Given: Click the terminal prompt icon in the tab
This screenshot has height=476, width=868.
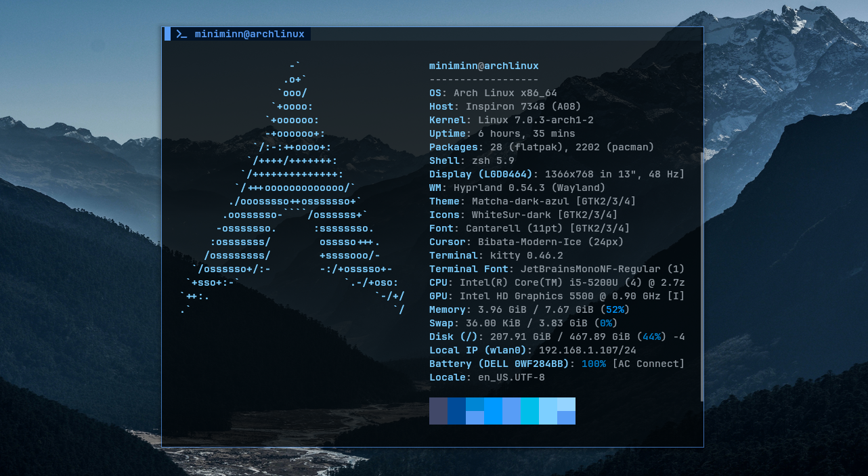Looking at the screenshot, I should pos(181,34).
